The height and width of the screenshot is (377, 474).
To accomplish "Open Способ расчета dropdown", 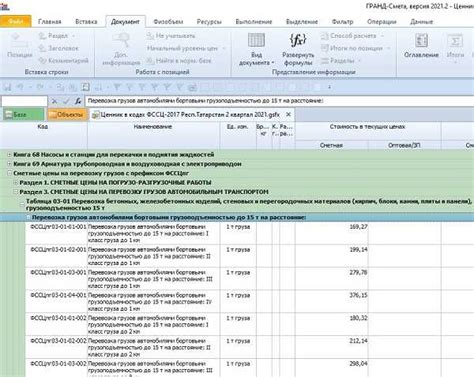I will click(x=382, y=36).
